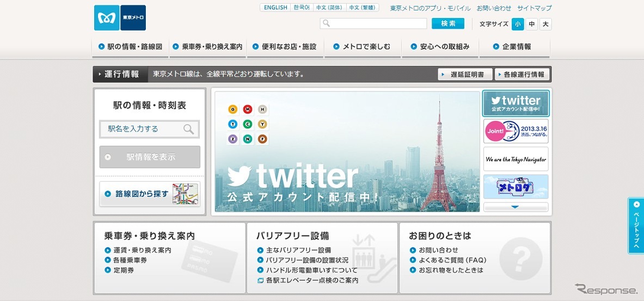Select the twitter thumbnail in banner list

pos(516,103)
